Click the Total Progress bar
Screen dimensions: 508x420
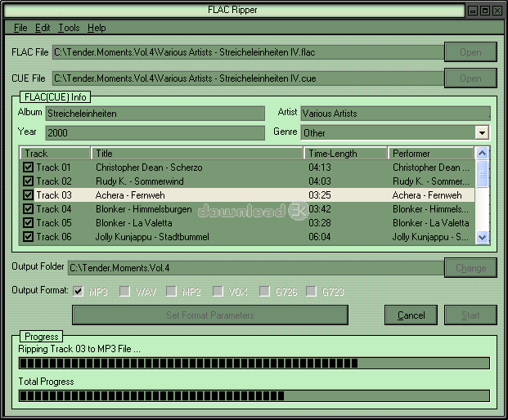coord(254,396)
